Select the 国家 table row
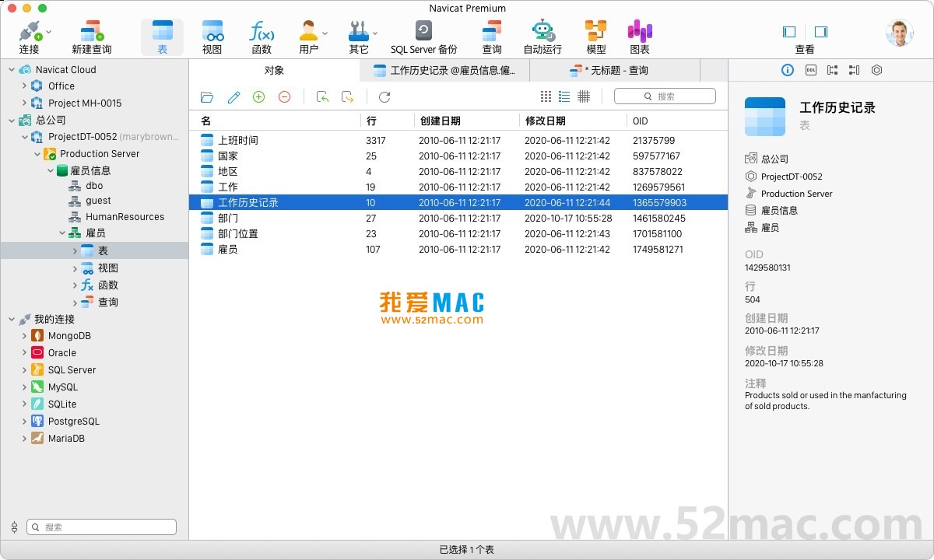This screenshot has width=934, height=560. [458, 156]
